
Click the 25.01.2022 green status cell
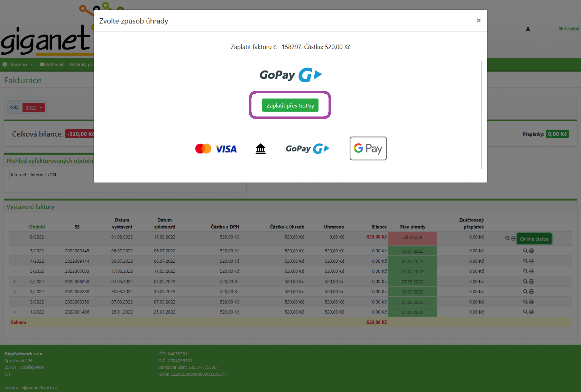[413, 312]
